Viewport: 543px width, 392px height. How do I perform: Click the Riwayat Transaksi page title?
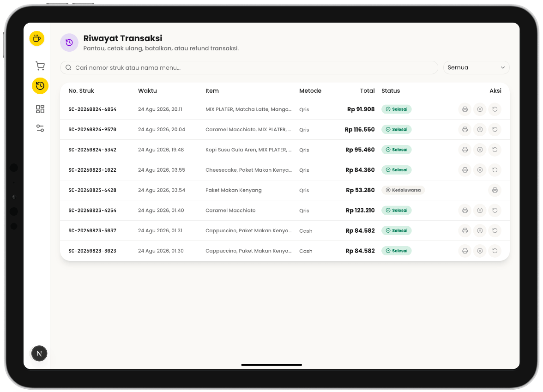pos(123,38)
